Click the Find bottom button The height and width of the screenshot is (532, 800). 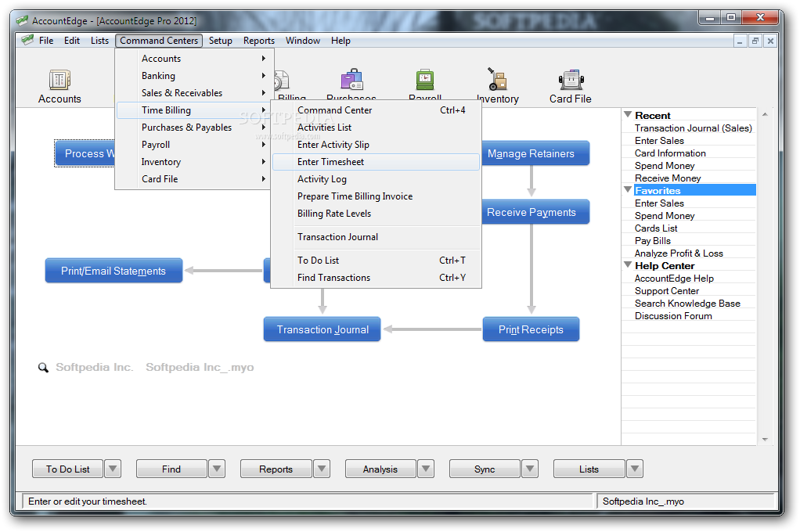click(x=171, y=469)
